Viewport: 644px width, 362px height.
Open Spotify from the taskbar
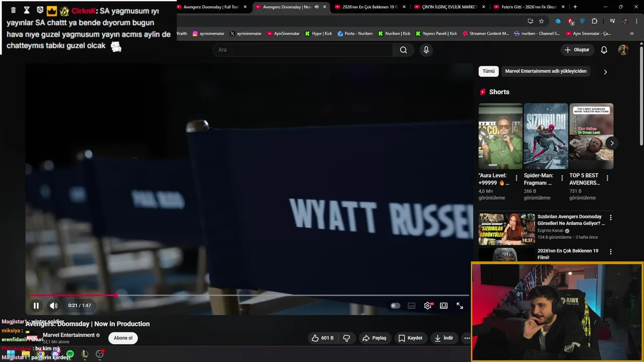[70, 354]
